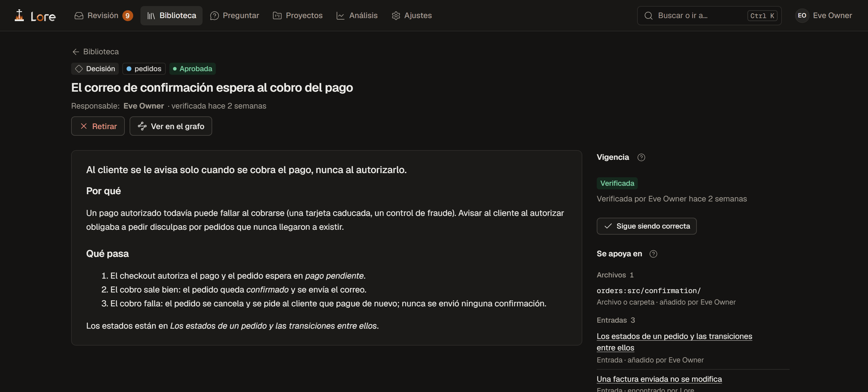Click the Aprobada status badge
Image resolution: width=868 pixels, height=392 pixels.
click(x=192, y=69)
